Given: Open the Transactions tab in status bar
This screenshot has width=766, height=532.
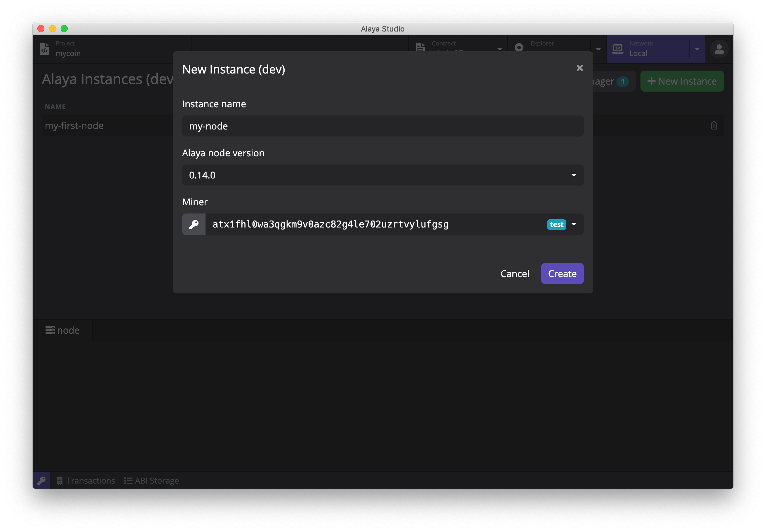Looking at the screenshot, I should pyautogui.click(x=86, y=480).
